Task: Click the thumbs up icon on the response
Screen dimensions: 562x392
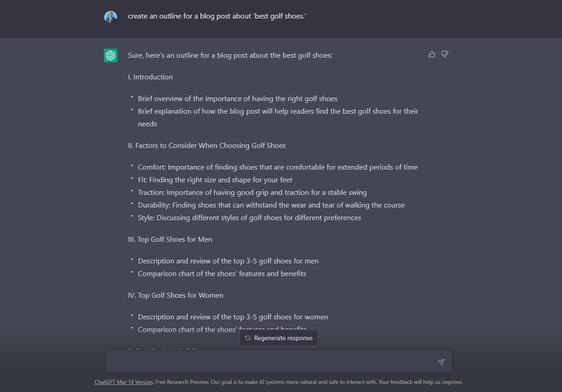Action: [x=432, y=54]
